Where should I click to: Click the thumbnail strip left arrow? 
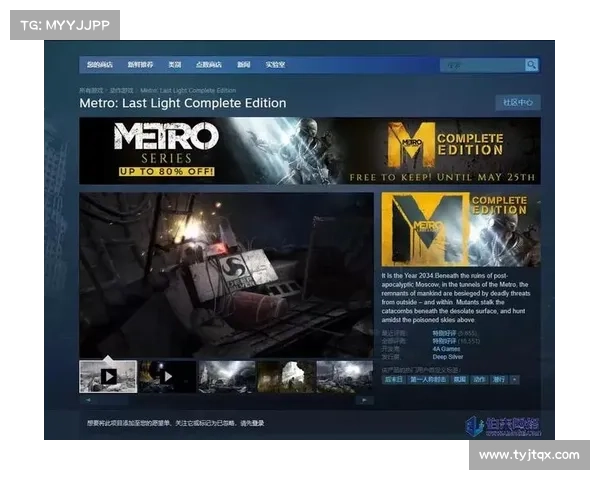click(88, 400)
